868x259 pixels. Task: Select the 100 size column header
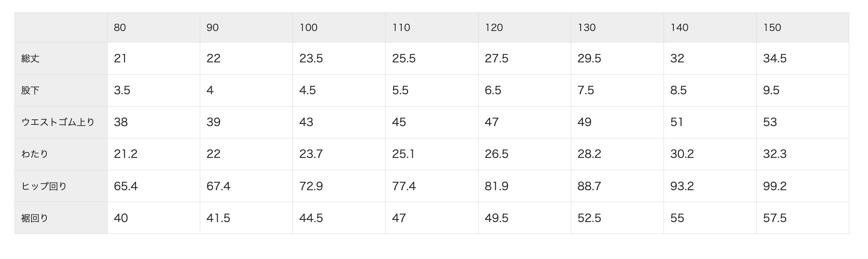(309, 28)
